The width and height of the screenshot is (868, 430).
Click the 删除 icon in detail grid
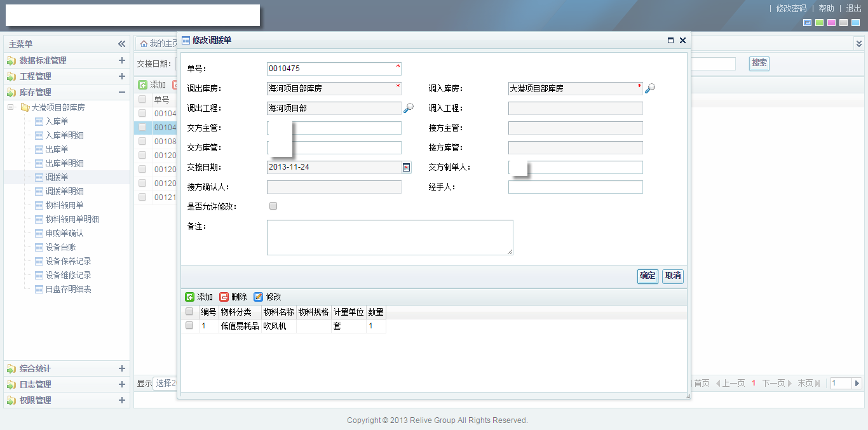[224, 297]
